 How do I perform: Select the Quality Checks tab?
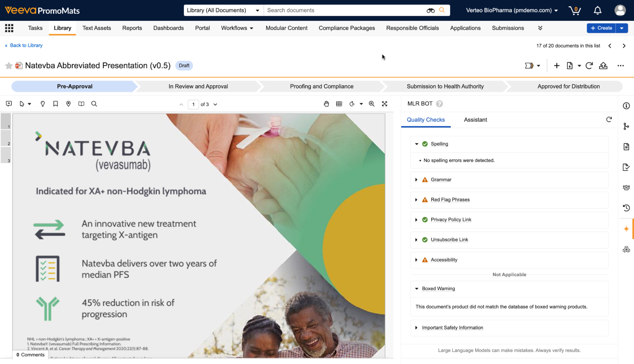coord(426,120)
